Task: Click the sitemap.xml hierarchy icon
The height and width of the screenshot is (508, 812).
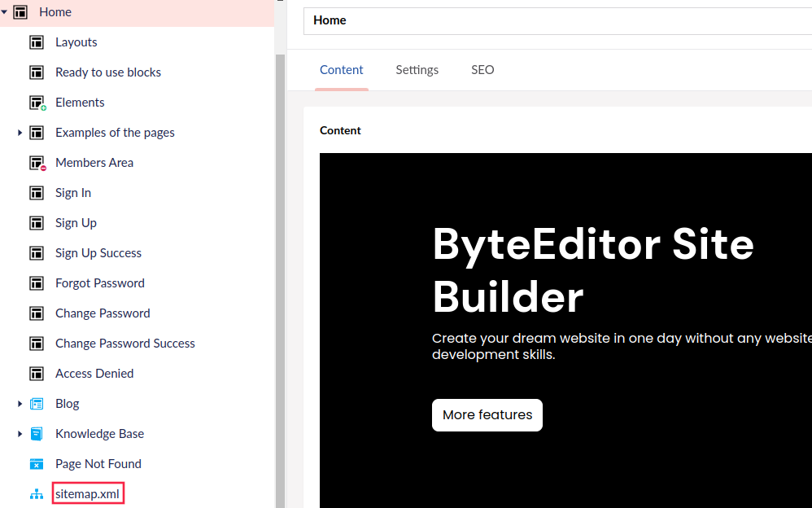Action: (37, 494)
